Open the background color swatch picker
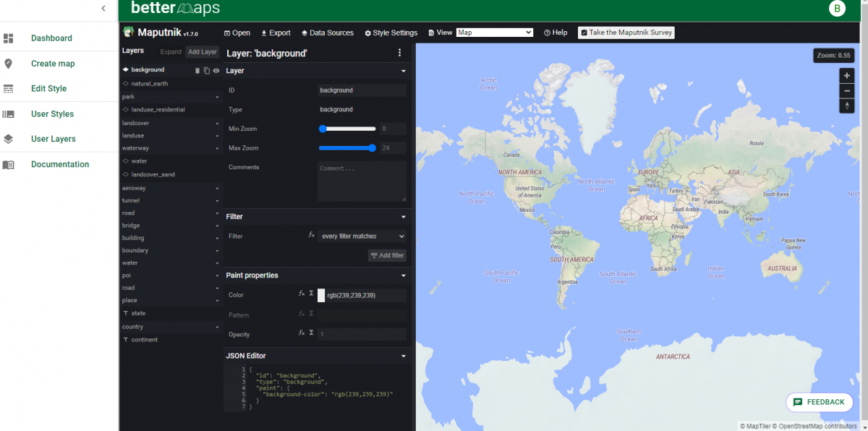868x431 pixels. point(321,295)
